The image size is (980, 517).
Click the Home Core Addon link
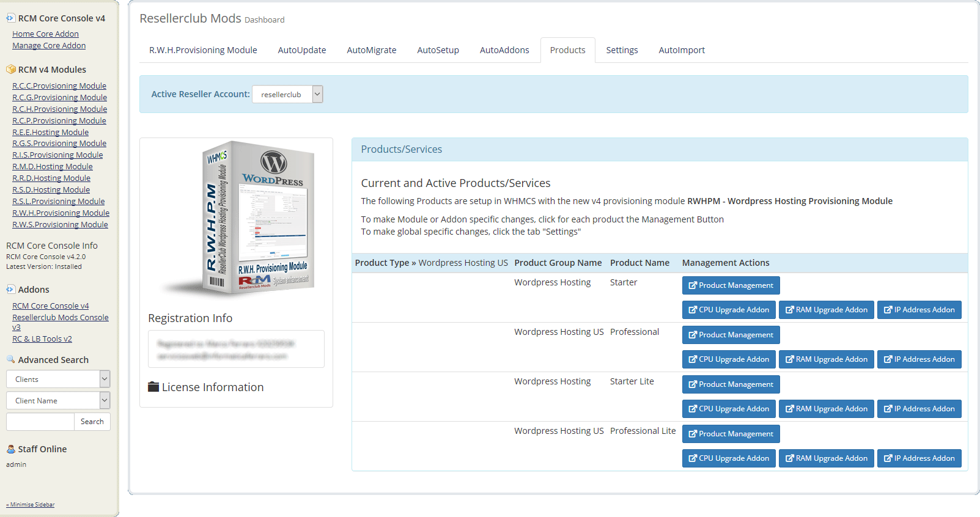[x=45, y=34]
